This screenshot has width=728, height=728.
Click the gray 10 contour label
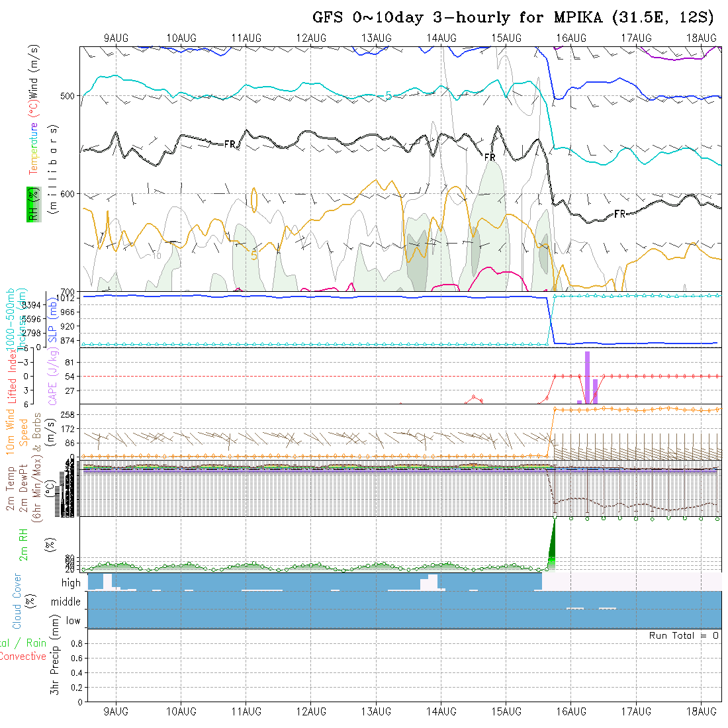pyautogui.click(x=156, y=256)
